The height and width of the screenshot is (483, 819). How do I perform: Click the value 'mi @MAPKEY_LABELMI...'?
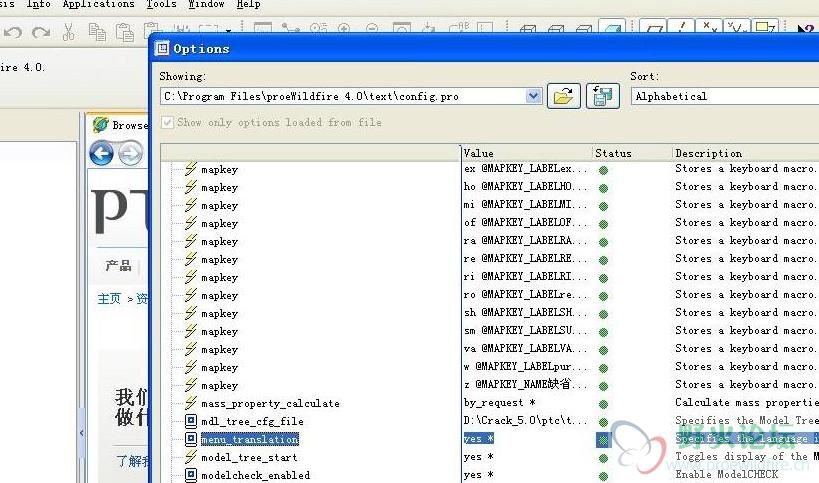(525, 204)
